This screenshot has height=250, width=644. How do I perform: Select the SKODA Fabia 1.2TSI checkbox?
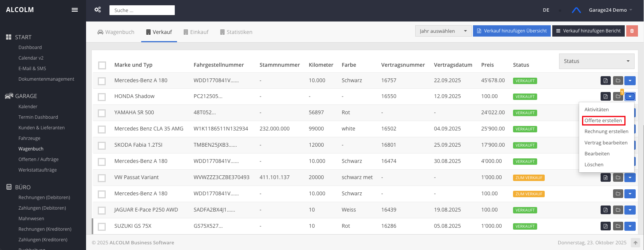coord(102,146)
